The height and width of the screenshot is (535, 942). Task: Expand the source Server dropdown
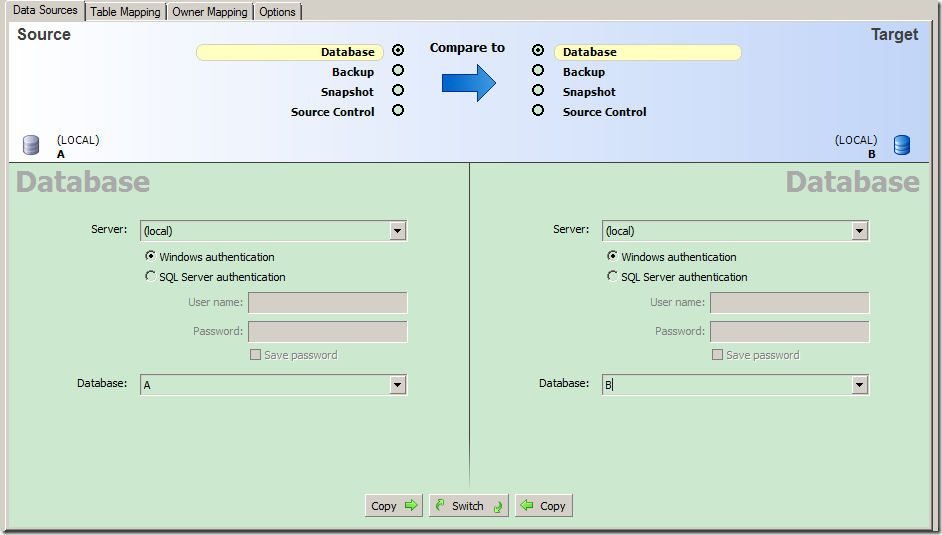point(397,231)
